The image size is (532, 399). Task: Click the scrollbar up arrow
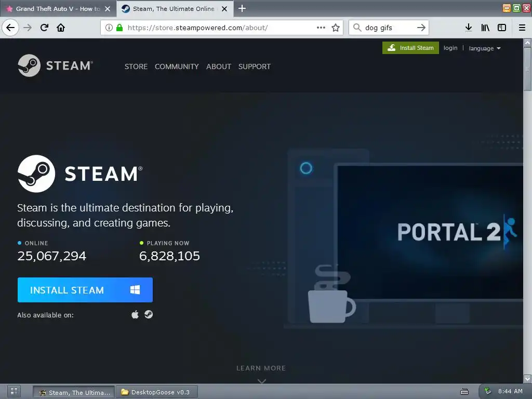pos(527,43)
